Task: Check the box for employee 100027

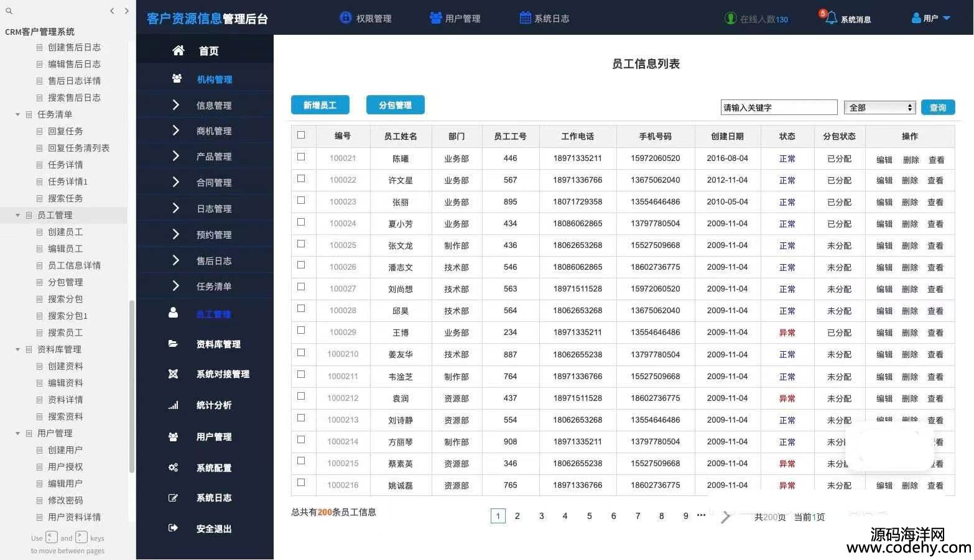Action: 301,287
